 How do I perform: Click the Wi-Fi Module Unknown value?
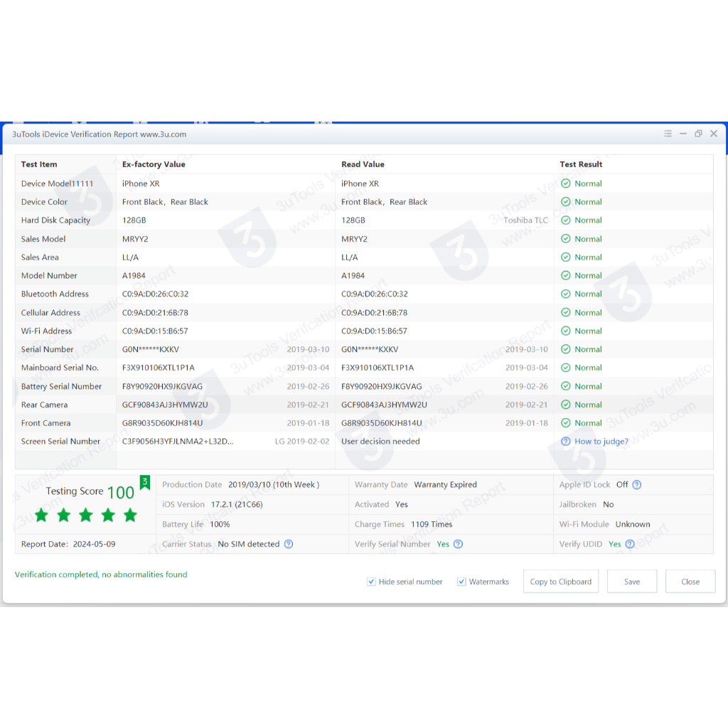(x=633, y=525)
